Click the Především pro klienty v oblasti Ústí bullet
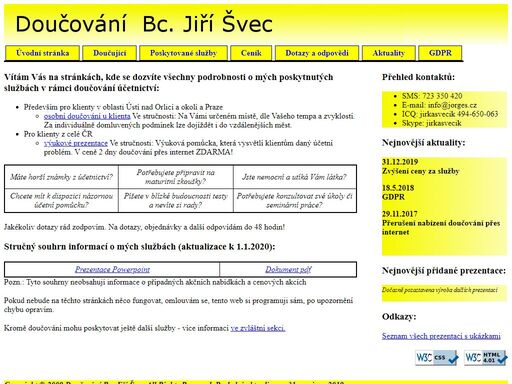The width and height of the screenshot is (512, 384). 123,107
